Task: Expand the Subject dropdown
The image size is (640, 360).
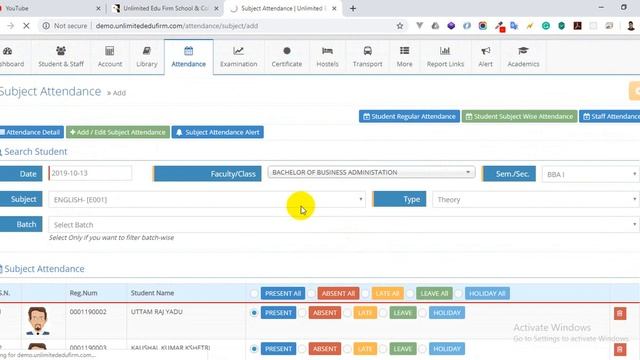Action: tap(207, 200)
